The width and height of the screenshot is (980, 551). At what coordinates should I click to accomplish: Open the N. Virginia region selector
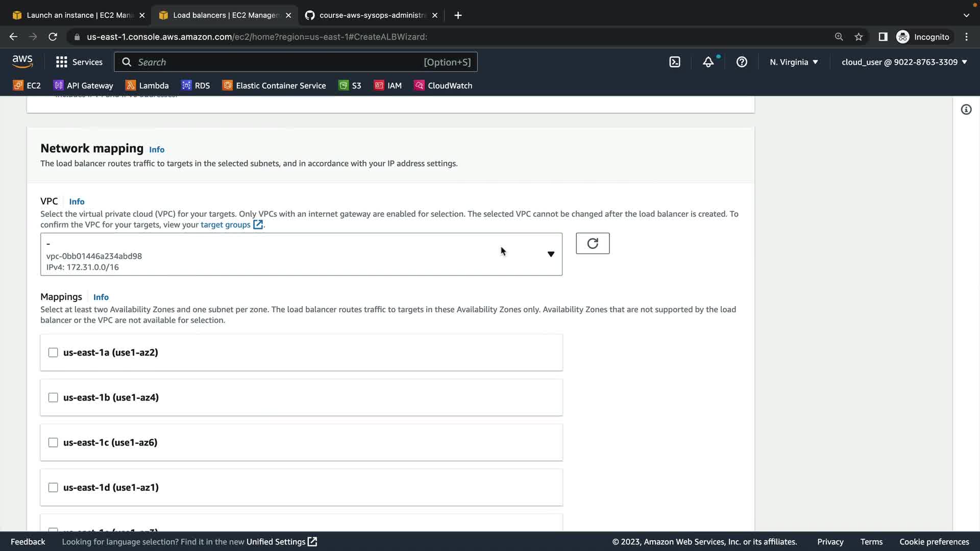[794, 62]
